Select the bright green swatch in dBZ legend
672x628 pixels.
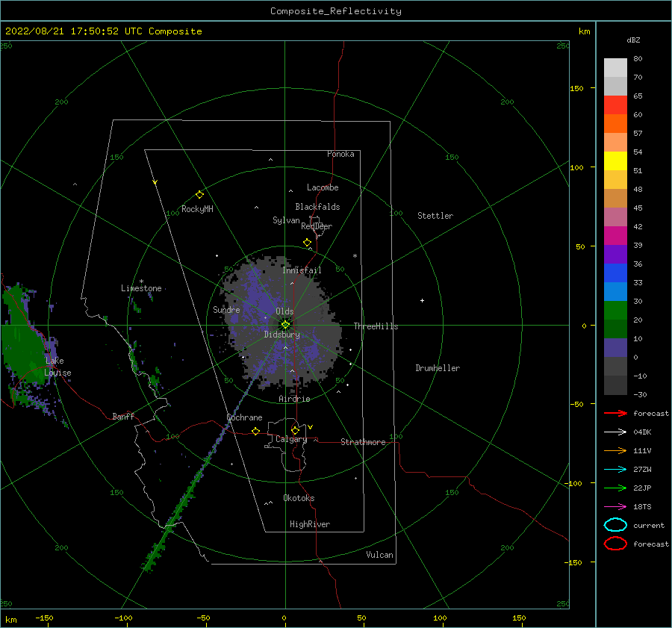point(615,311)
